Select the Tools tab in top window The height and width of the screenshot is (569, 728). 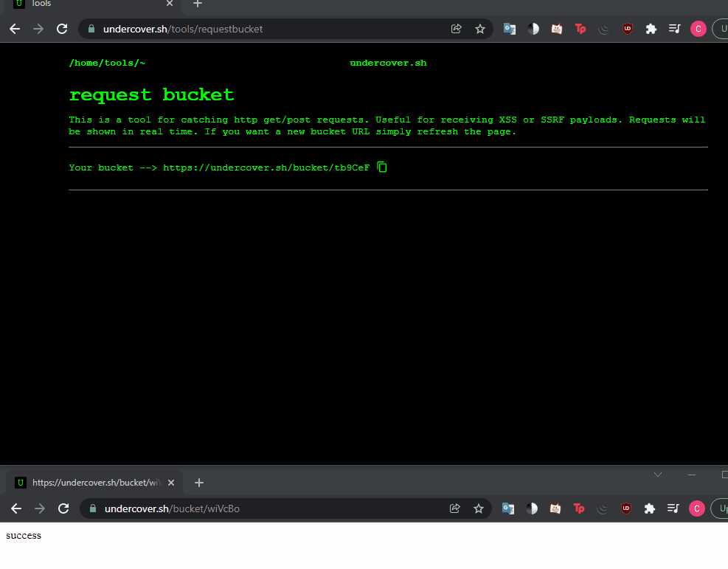tap(93, 4)
